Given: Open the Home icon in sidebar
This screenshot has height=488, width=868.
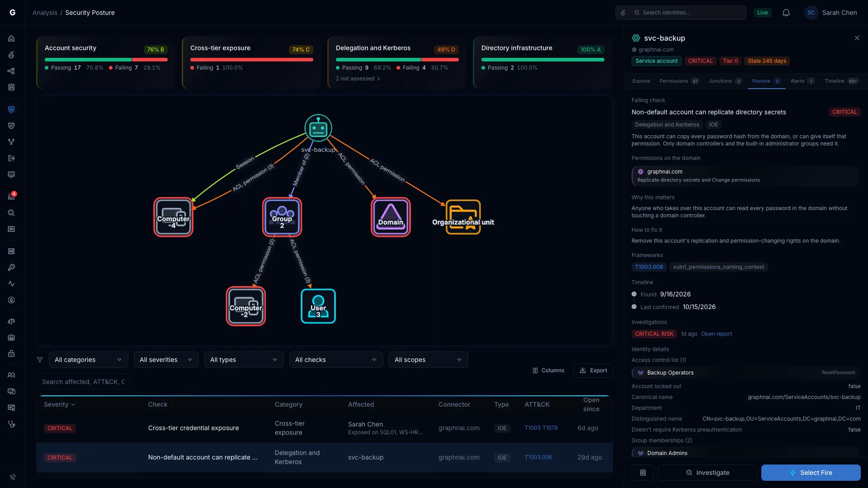Looking at the screenshot, I should tap(11, 38).
